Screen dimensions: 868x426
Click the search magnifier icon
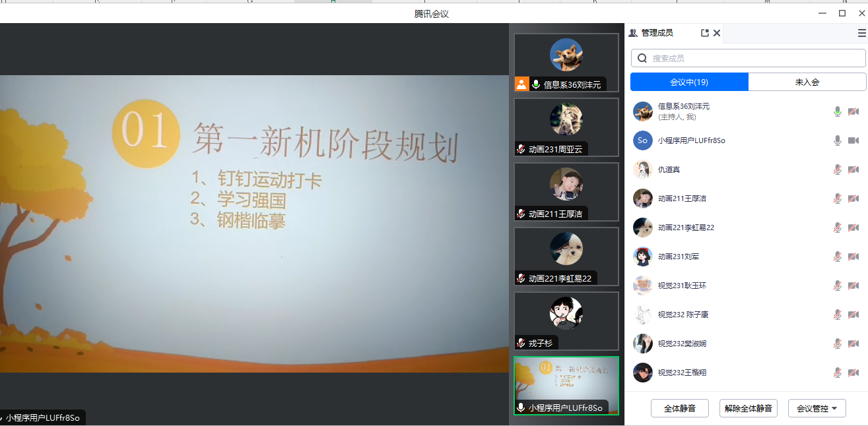tap(642, 58)
